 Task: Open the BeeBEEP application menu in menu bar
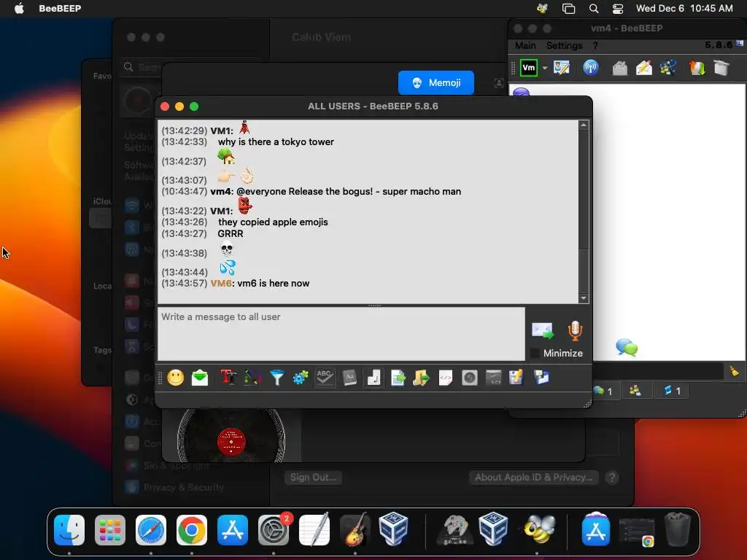(60, 8)
